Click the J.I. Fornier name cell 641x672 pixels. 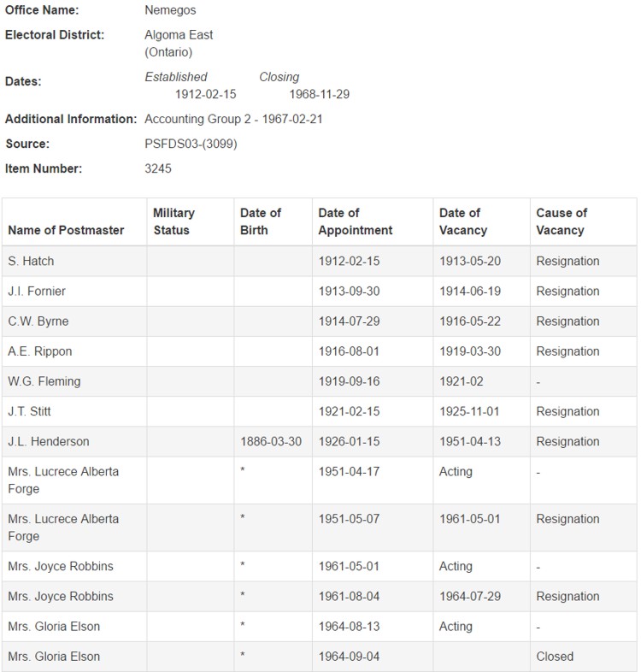click(37, 292)
